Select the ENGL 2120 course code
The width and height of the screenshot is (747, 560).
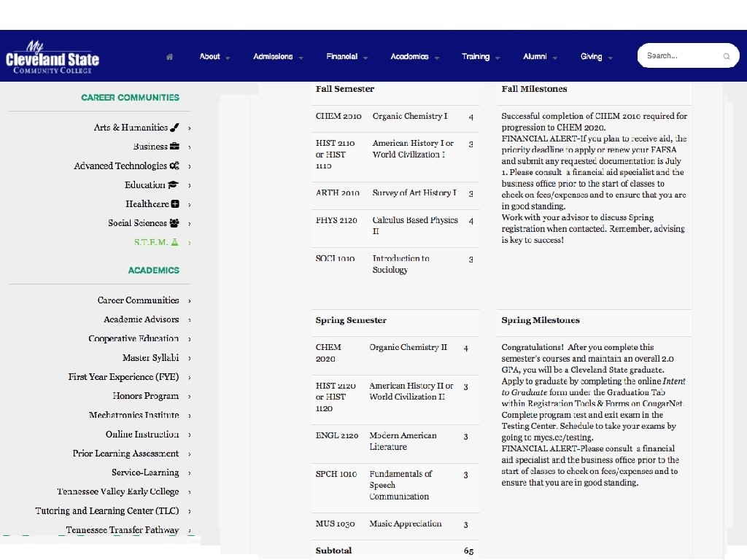337,435
